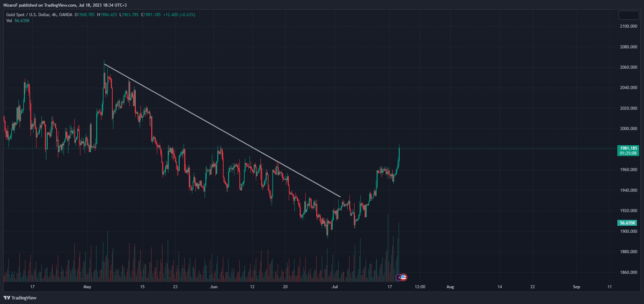Image resolution: width=644 pixels, height=304 pixels.
Task: Click the 23 date label on the time axis
Action: click(175, 287)
